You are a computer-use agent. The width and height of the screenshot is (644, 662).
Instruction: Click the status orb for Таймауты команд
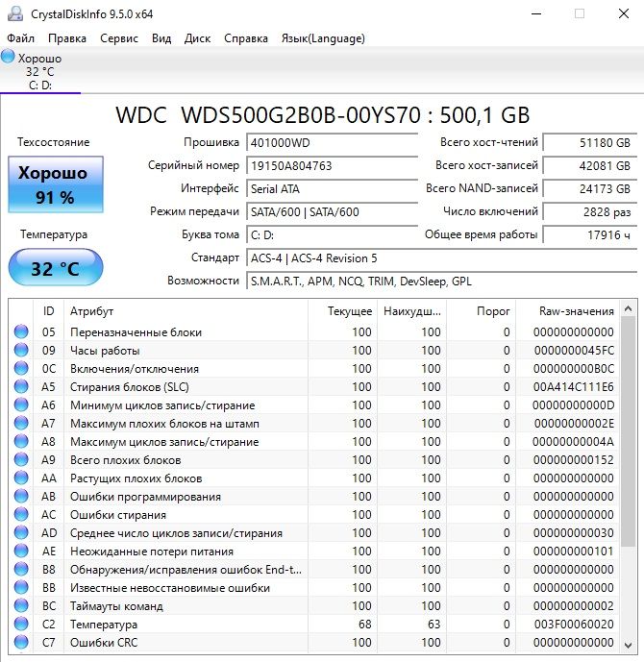click(x=21, y=605)
